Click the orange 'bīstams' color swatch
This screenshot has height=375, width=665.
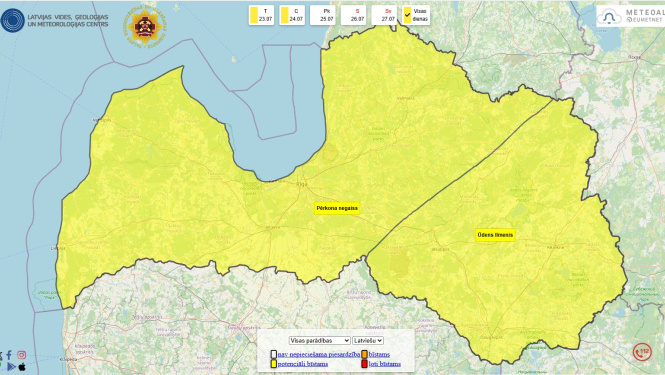pyautogui.click(x=364, y=354)
